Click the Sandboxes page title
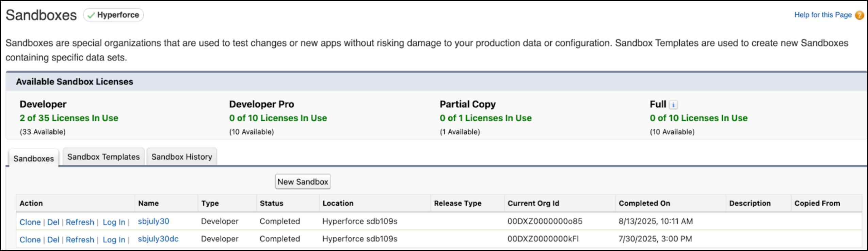868x251 pixels. [x=41, y=15]
